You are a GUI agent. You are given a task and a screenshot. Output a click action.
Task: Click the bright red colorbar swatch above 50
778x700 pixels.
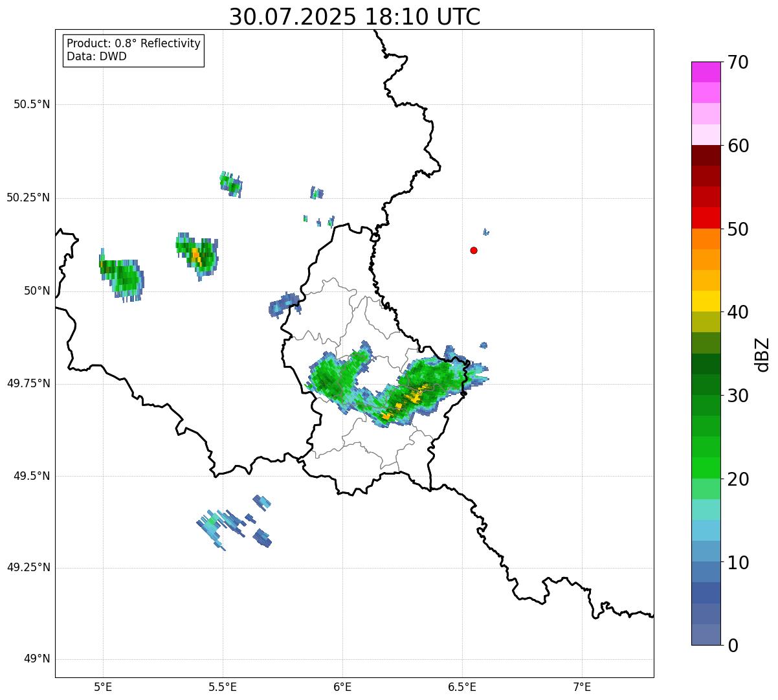(706, 218)
